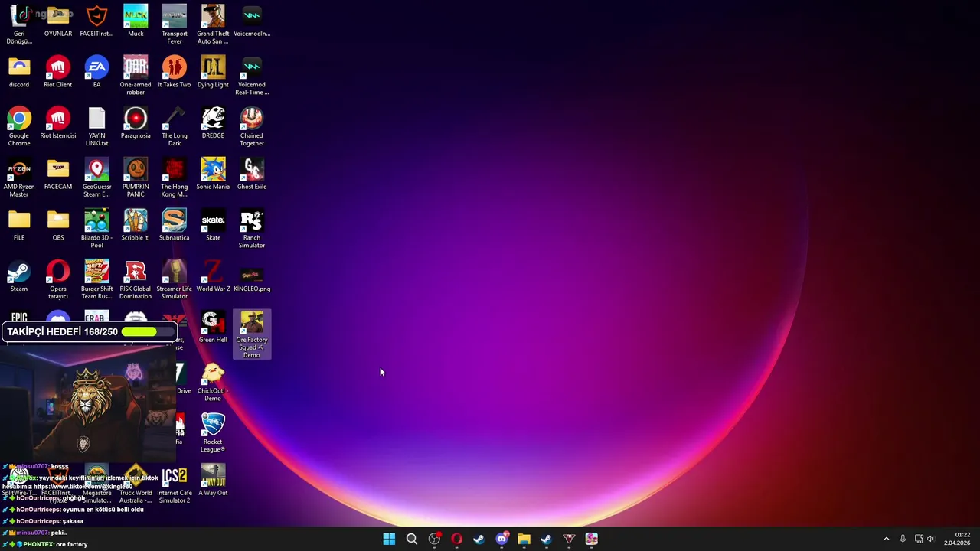Launch the Green Hell shortcut
The width and height of the screenshot is (980, 551).
click(x=213, y=328)
